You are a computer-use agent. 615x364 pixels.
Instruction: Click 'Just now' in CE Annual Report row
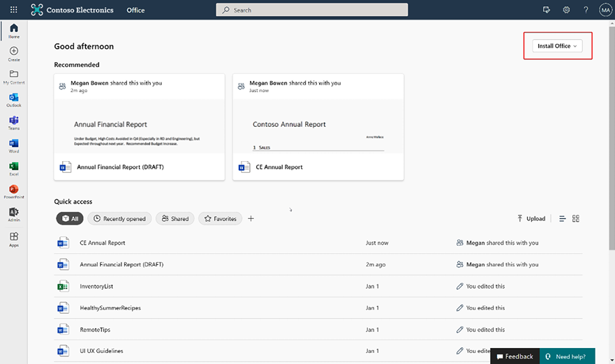(377, 243)
